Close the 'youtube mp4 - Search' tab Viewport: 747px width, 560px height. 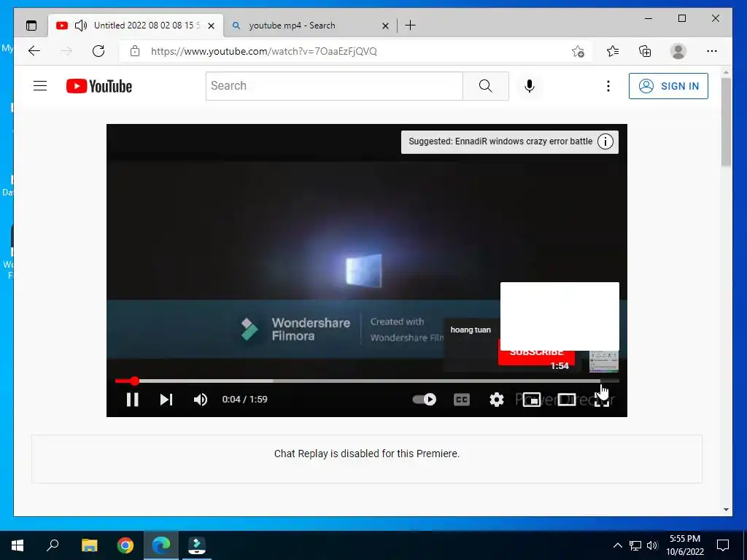[x=385, y=26]
